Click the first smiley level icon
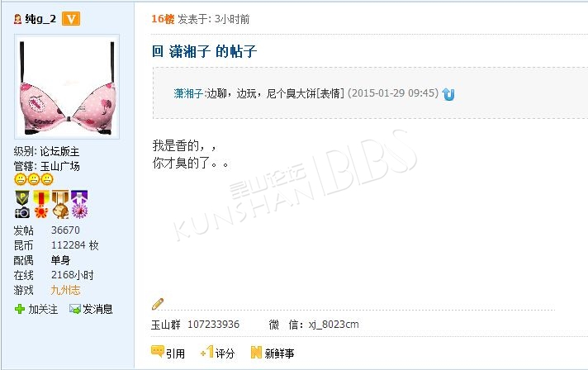 (21, 179)
